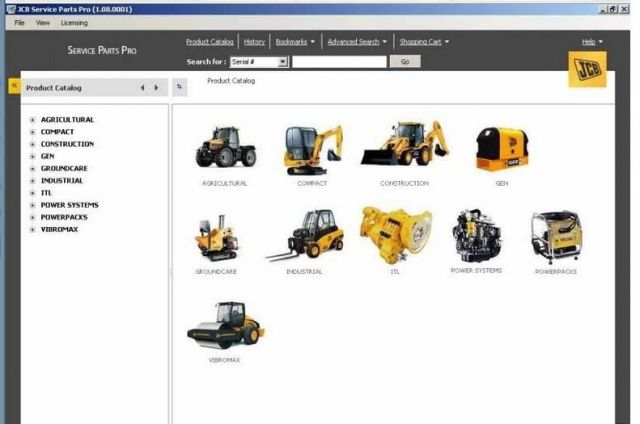The image size is (640, 424).
Task: Collapse sidebar with yellow double-arrow icon
Action: [14, 86]
